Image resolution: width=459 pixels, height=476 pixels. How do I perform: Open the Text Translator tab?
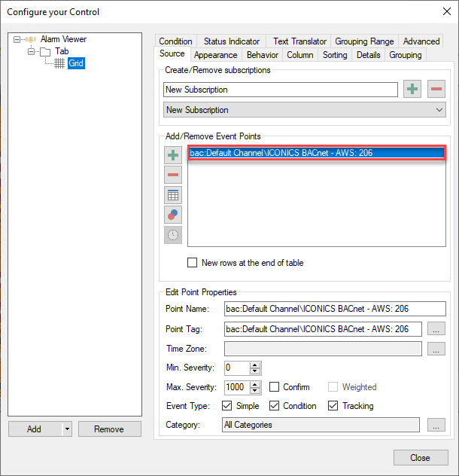[299, 41]
